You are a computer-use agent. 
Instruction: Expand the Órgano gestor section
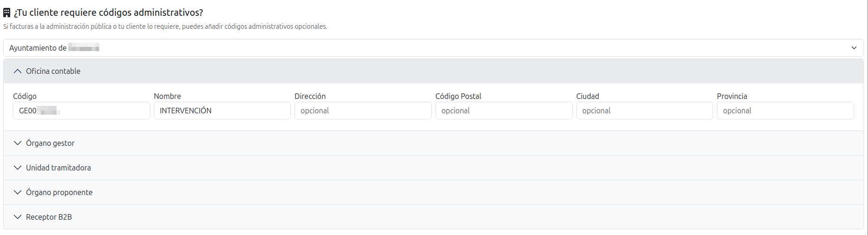point(51,143)
